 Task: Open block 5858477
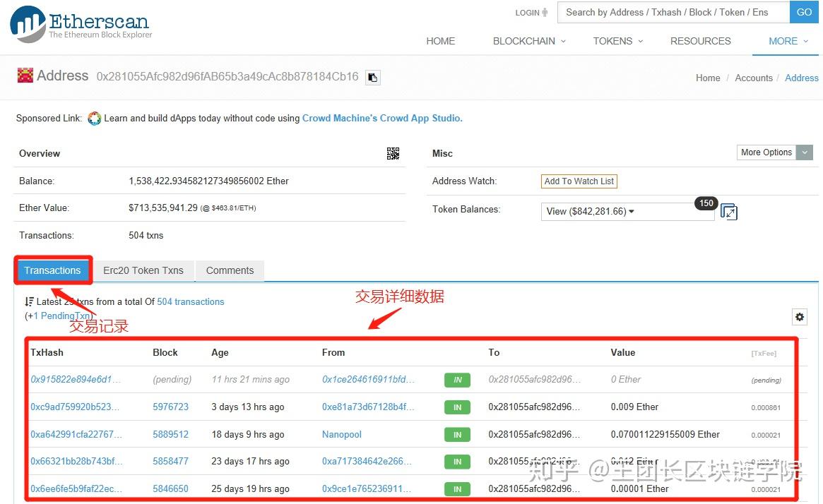pos(170,461)
